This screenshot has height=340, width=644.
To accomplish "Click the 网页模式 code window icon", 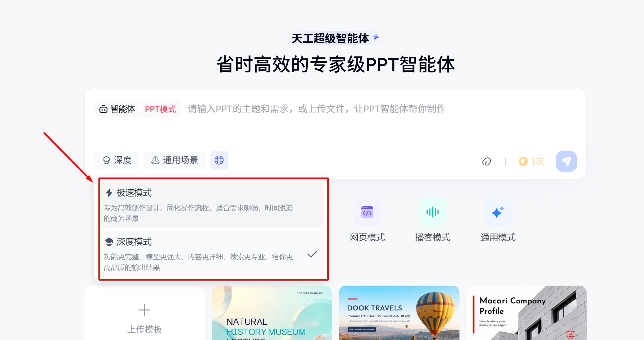I will (x=367, y=212).
